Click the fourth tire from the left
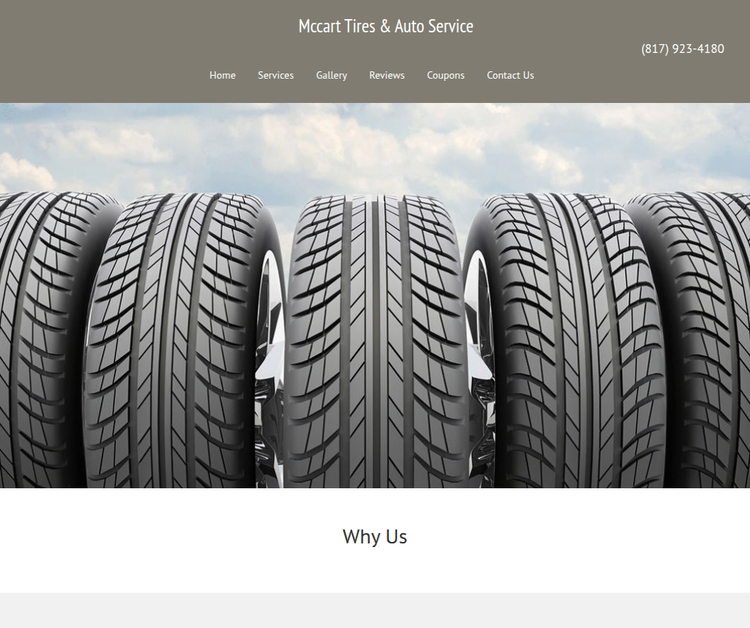 tap(567, 342)
